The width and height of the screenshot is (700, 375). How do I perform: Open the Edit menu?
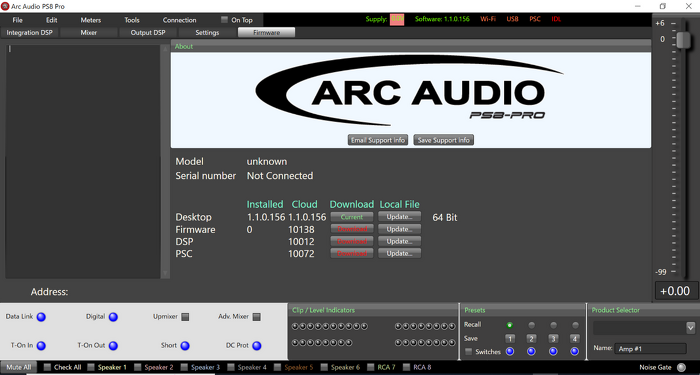click(52, 20)
